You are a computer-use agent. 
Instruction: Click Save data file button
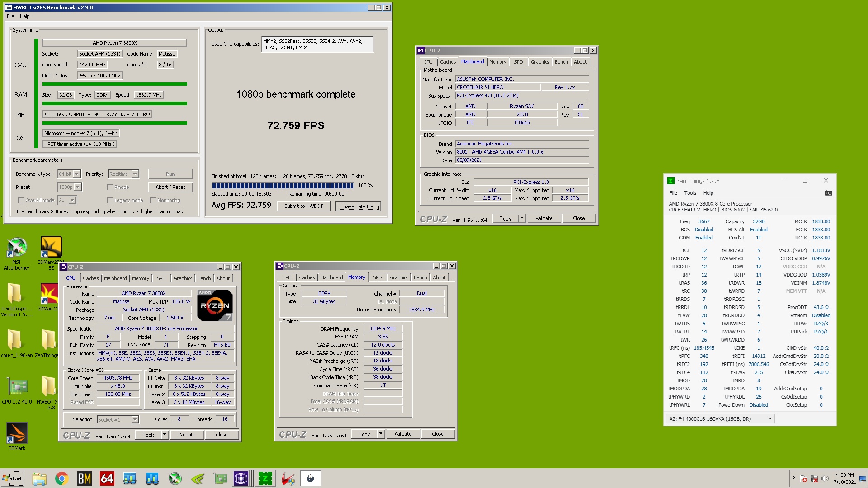358,206
